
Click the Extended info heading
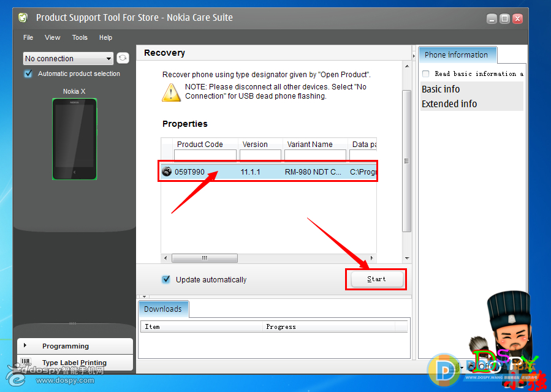pos(449,104)
